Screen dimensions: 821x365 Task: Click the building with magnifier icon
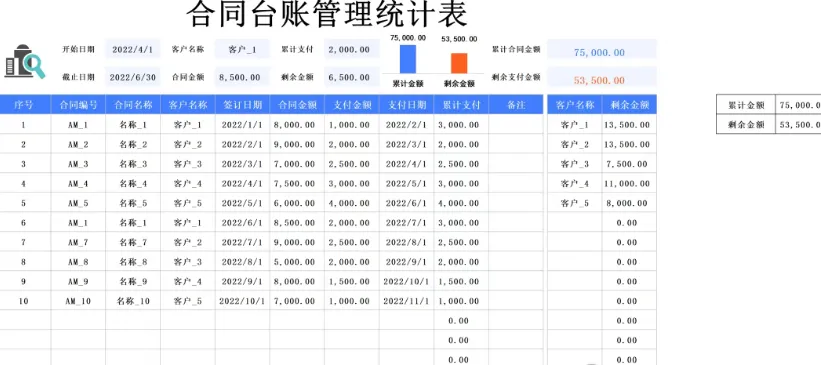tap(25, 62)
